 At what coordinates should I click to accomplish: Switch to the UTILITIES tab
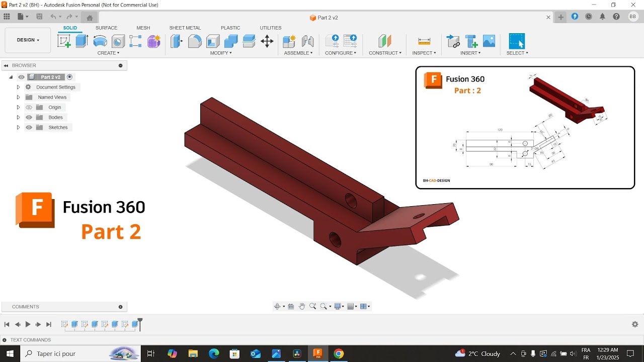tap(271, 28)
